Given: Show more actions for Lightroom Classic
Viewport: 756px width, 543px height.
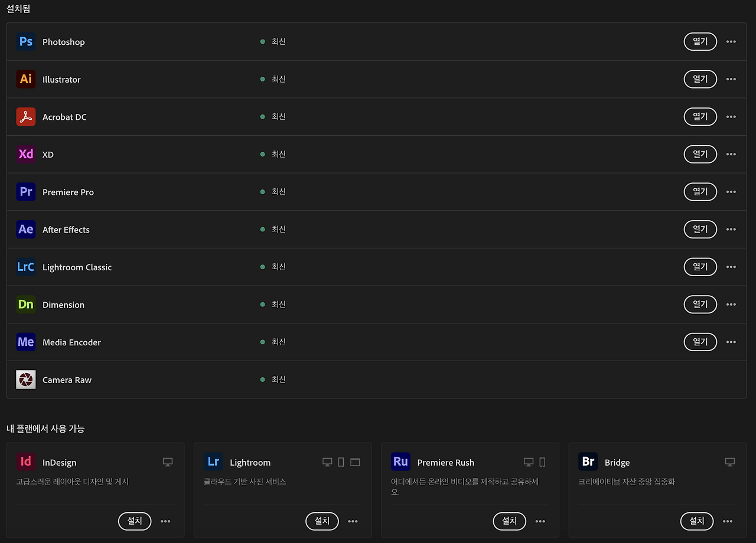Looking at the screenshot, I should [731, 267].
